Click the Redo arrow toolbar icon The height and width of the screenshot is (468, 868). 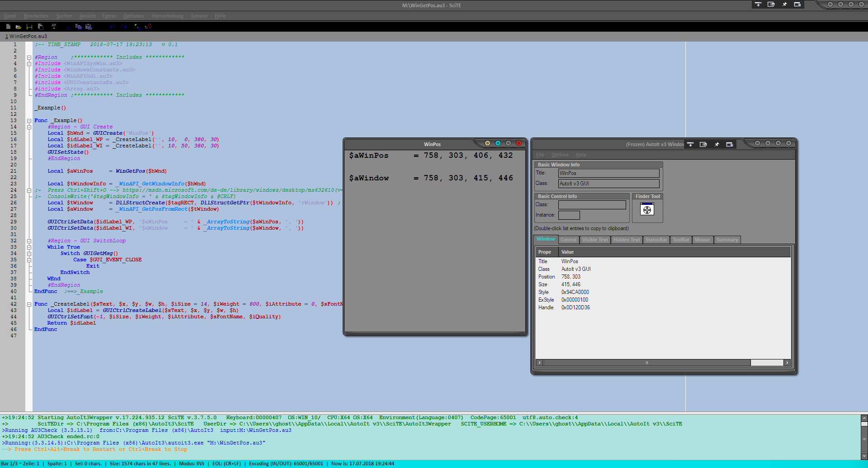123,27
